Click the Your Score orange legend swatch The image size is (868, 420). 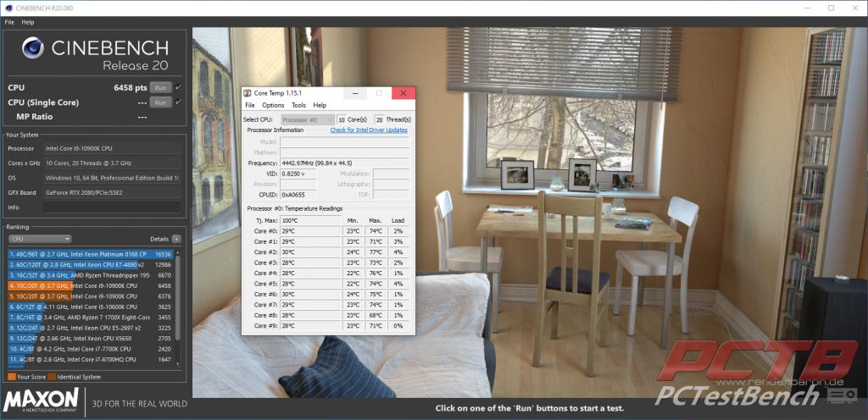tap(12, 377)
